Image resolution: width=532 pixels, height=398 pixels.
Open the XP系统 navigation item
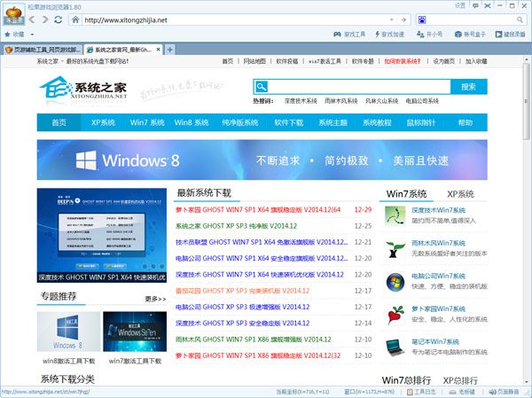103,122
